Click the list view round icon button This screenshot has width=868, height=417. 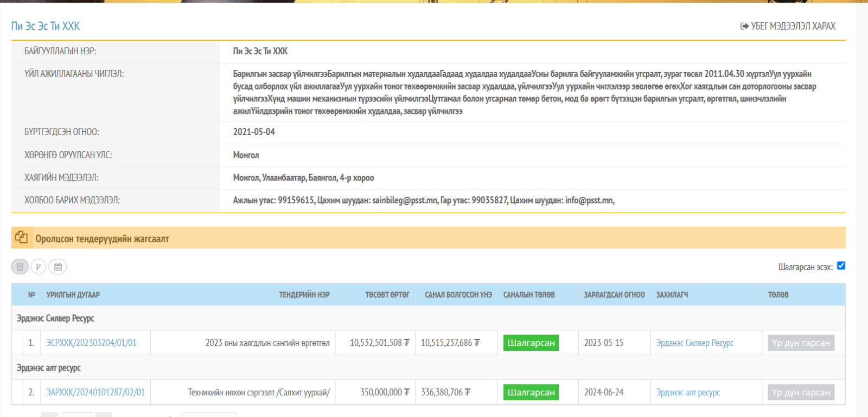20,267
